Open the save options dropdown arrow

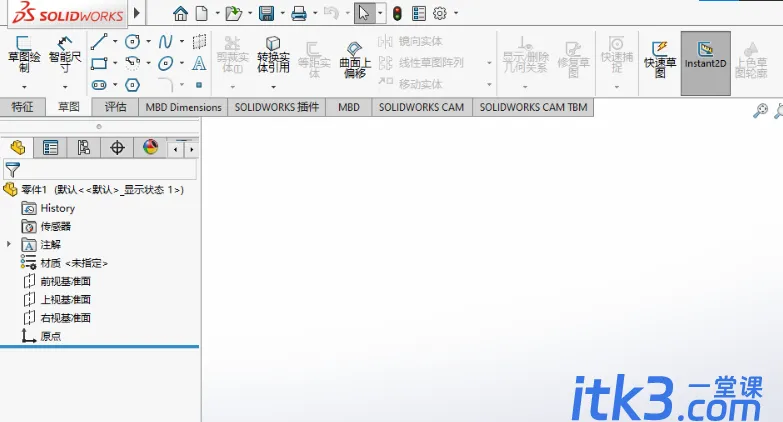(x=282, y=13)
